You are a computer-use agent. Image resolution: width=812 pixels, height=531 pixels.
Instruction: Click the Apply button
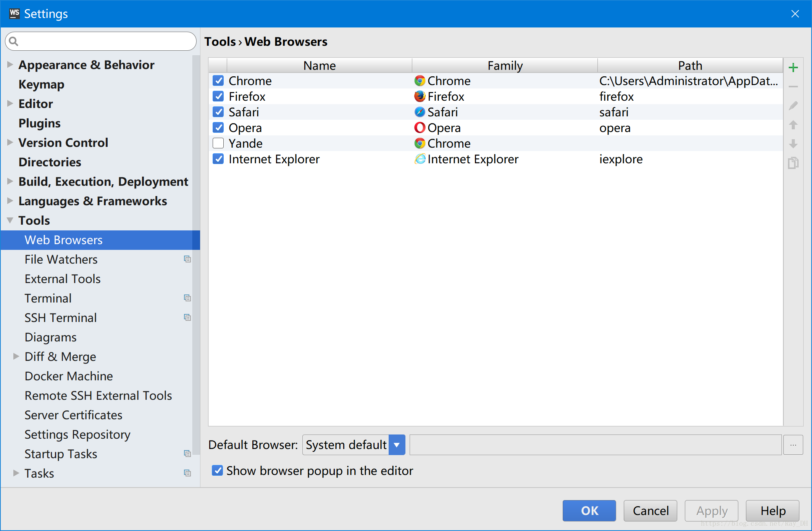pyautogui.click(x=712, y=511)
